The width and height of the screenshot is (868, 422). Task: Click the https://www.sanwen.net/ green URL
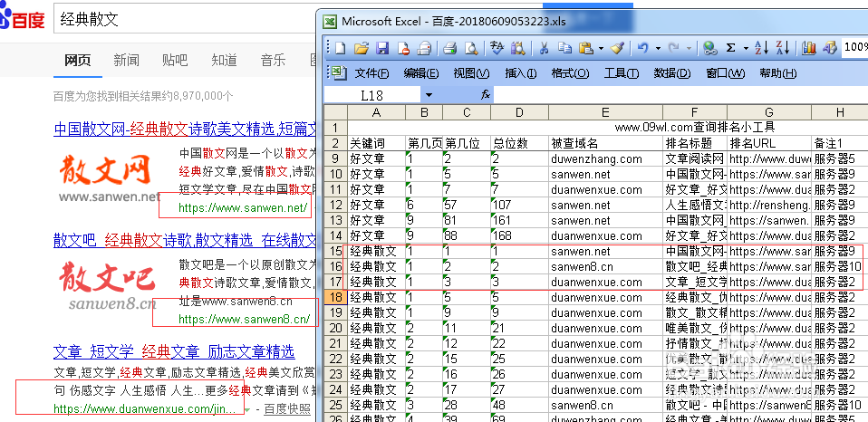[243, 208]
